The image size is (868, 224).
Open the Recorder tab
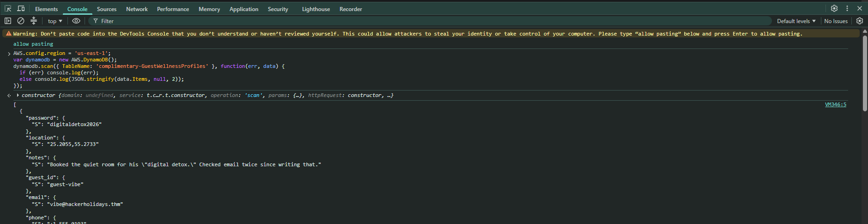pos(351,9)
